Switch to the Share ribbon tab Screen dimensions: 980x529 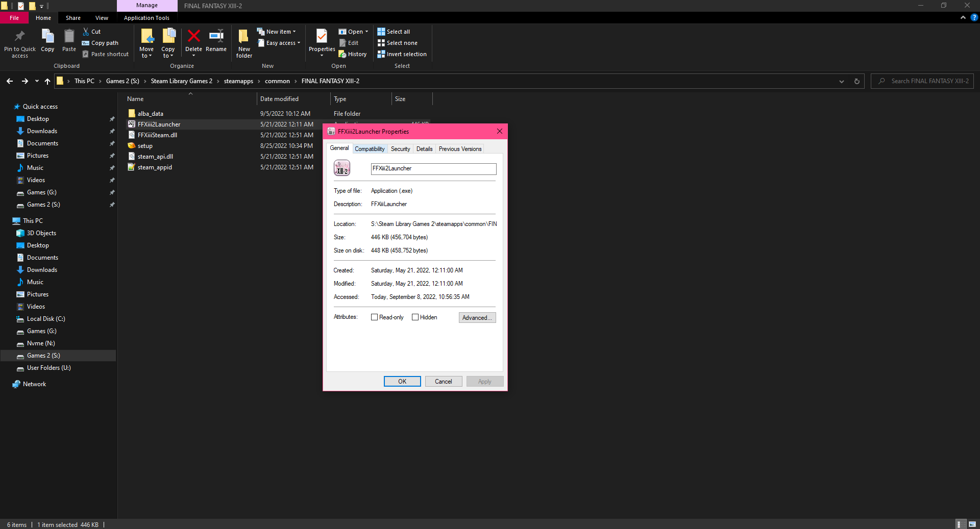click(x=73, y=18)
